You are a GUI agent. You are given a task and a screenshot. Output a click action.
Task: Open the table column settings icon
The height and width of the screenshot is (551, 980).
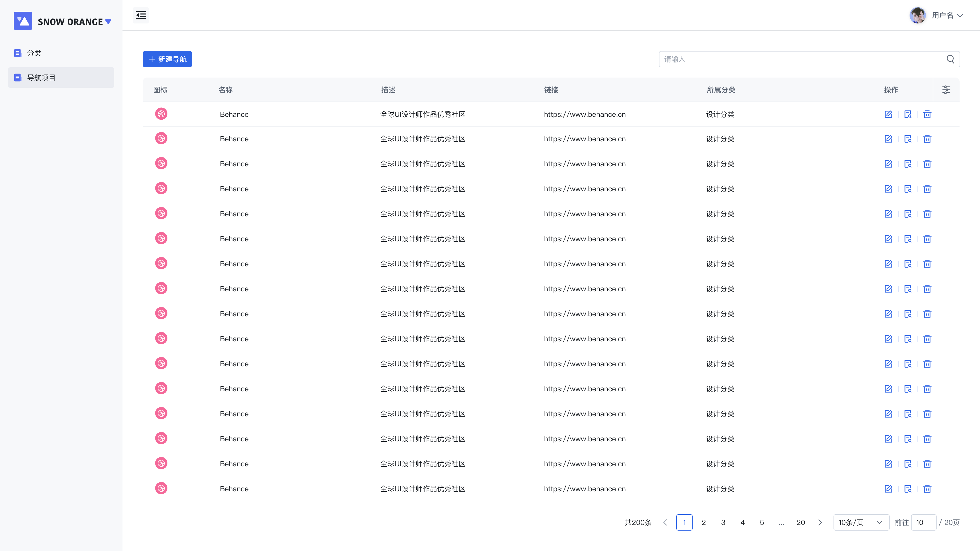(x=946, y=90)
